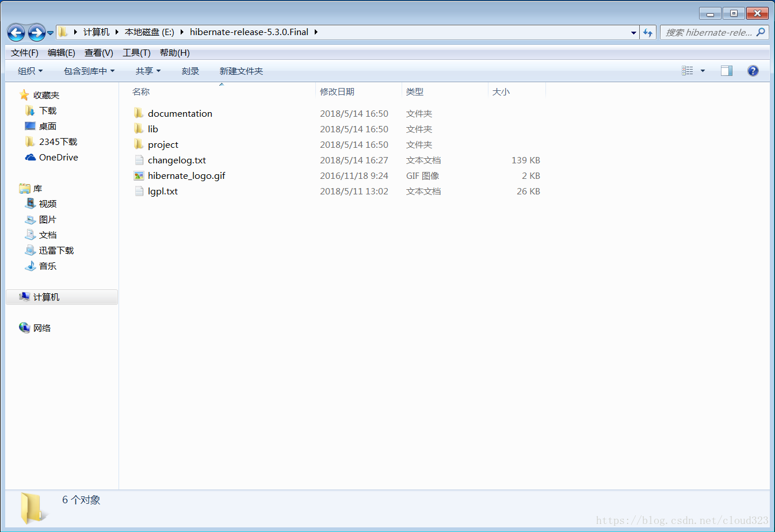
Task: Select 库 in navigation pane
Action: (x=37, y=189)
